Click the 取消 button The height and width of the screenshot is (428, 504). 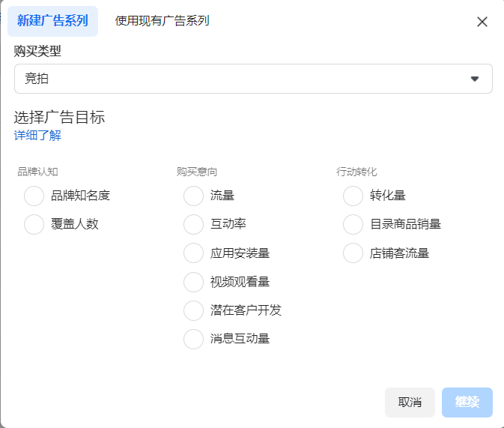coord(410,403)
